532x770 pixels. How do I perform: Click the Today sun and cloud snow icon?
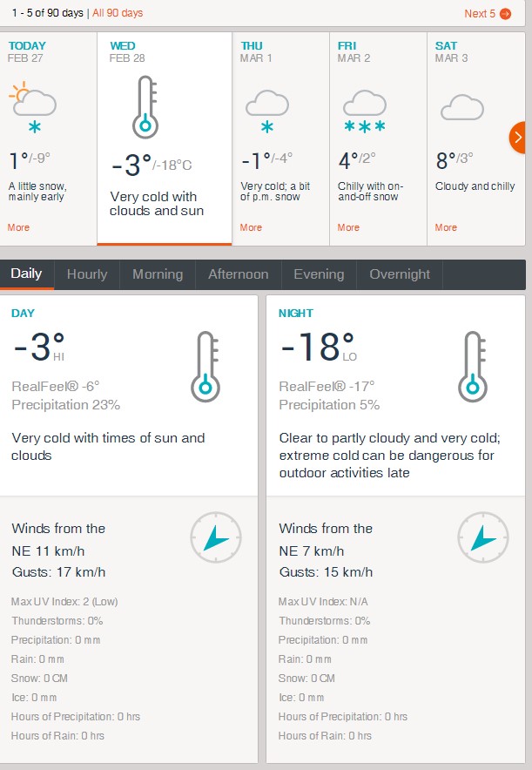(x=33, y=107)
